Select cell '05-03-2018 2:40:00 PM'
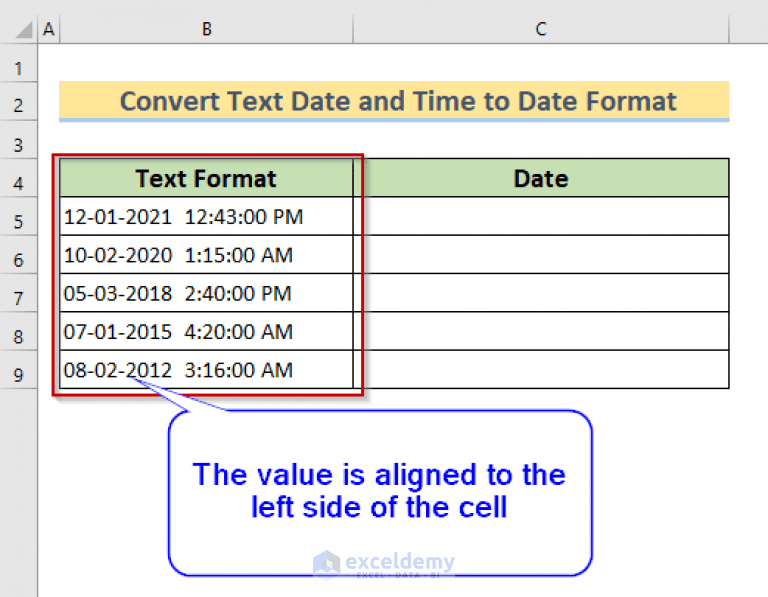The height and width of the screenshot is (597, 768). [206, 293]
